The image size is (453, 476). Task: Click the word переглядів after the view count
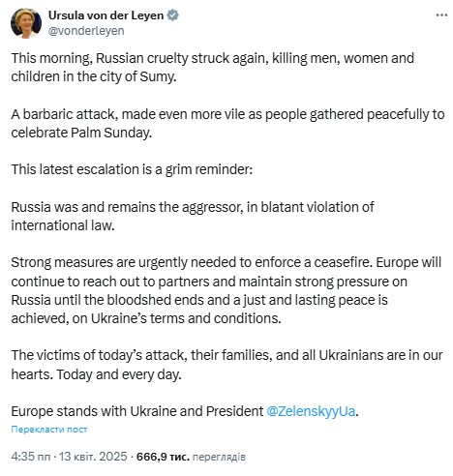pos(219,457)
